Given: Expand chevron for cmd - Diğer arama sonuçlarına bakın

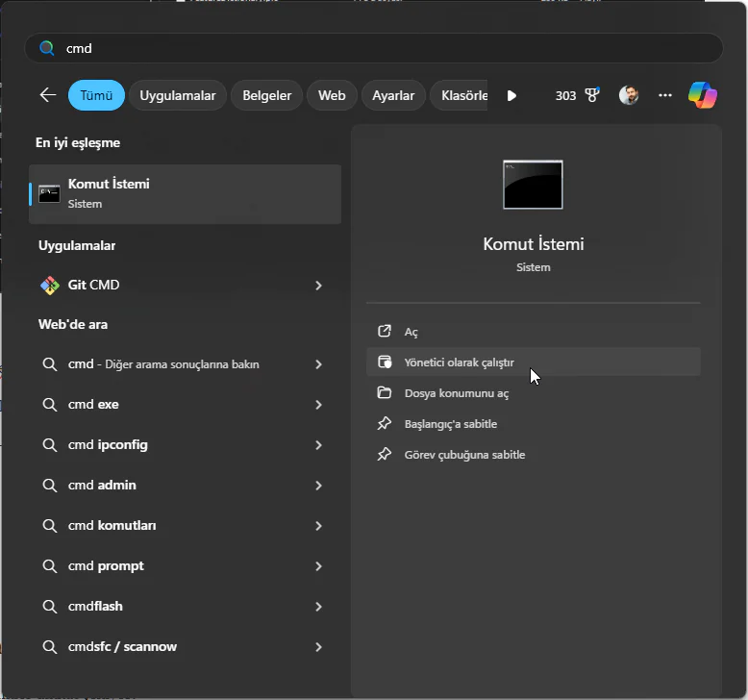Looking at the screenshot, I should [318, 364].
